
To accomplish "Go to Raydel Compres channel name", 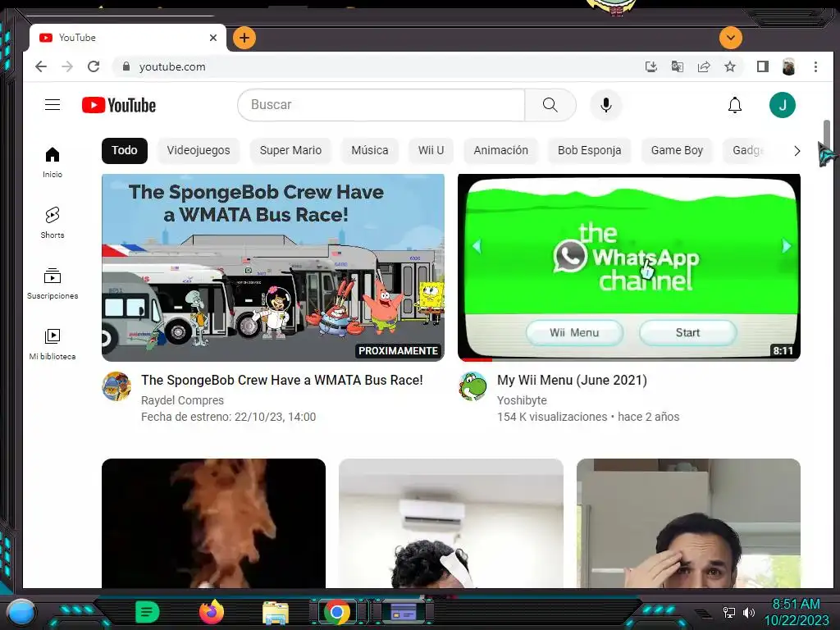I will [x=182, y=400].
